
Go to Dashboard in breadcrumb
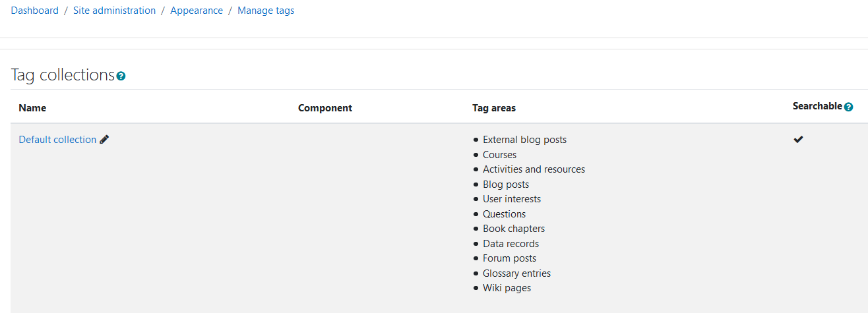pyautogui.click(x=35, y=11)
